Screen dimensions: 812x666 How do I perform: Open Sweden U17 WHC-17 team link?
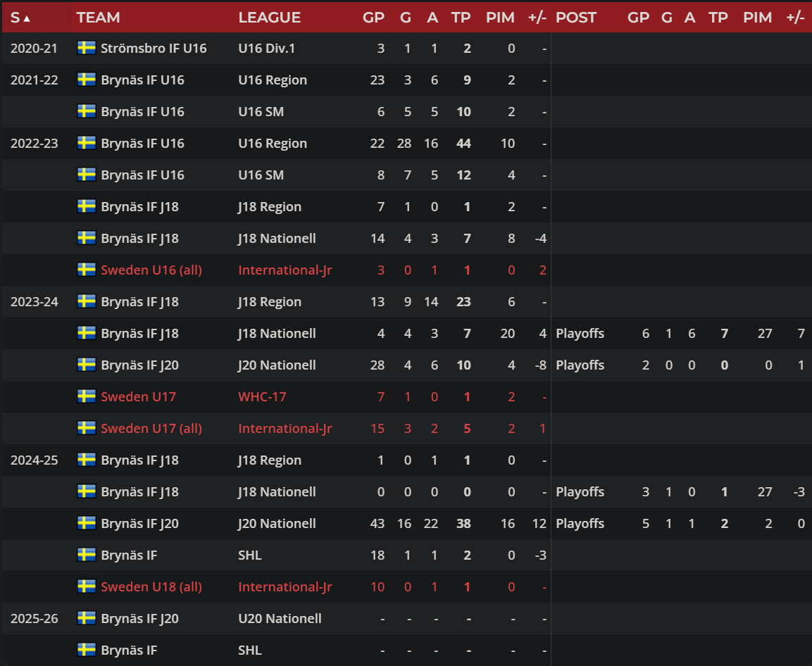tap(138, 397)
